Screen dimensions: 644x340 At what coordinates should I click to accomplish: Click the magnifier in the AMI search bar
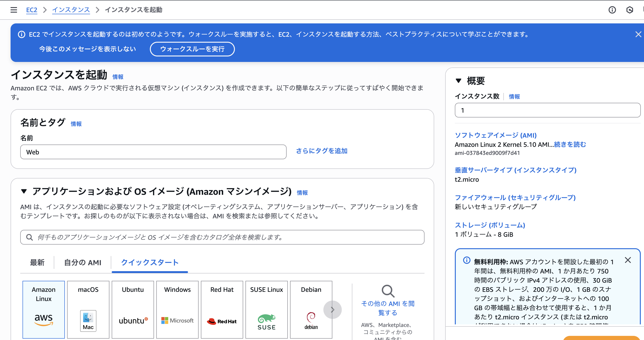click(x=29, y=237)
